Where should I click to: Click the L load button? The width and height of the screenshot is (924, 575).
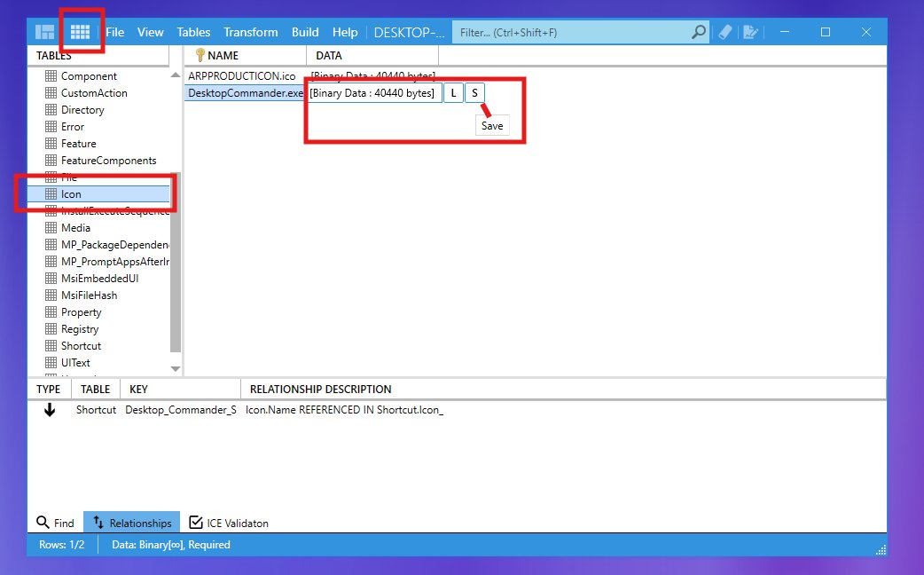pos(453,93)
